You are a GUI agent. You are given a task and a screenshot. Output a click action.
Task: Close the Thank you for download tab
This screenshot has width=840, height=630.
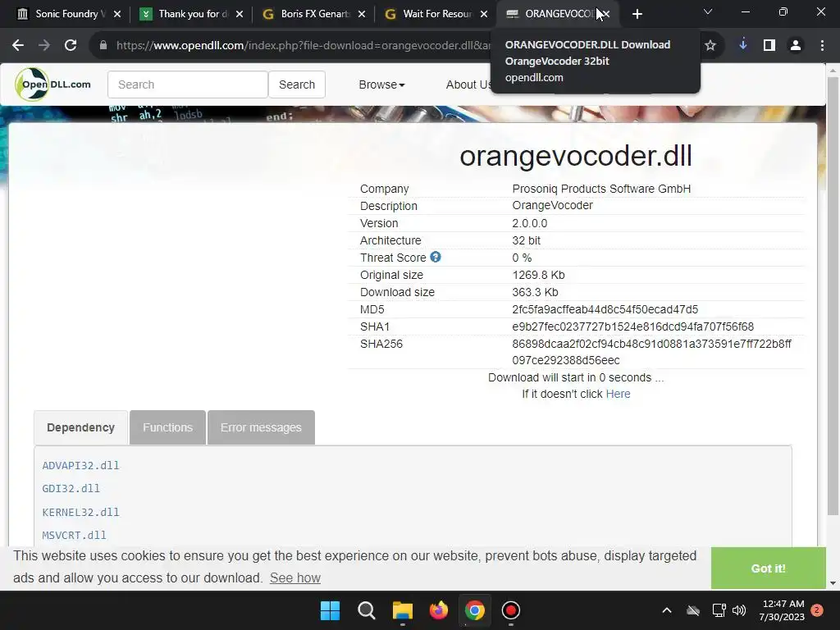pyautogui.click(x=240, y=14)
